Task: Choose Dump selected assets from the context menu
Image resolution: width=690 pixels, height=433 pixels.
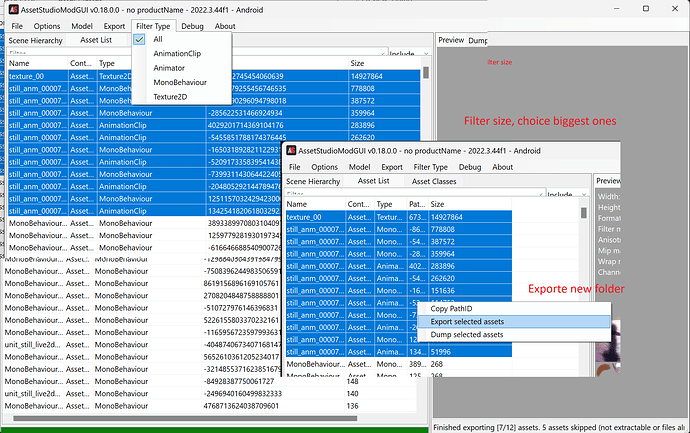Action: point(514,334)
